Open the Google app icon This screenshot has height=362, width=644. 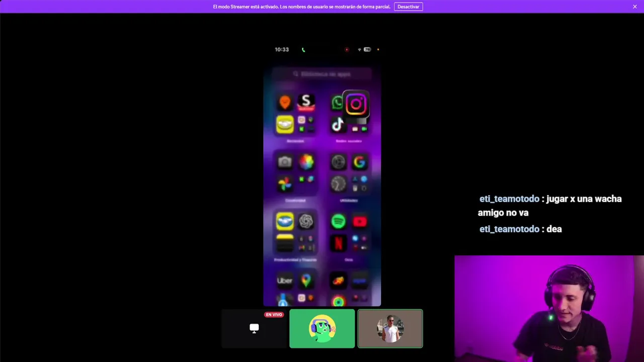[x=359, y=162]
